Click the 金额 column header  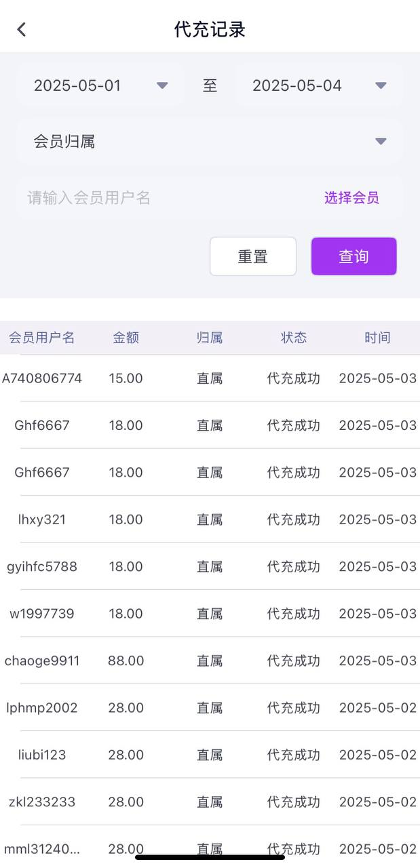tap(126, 338)
